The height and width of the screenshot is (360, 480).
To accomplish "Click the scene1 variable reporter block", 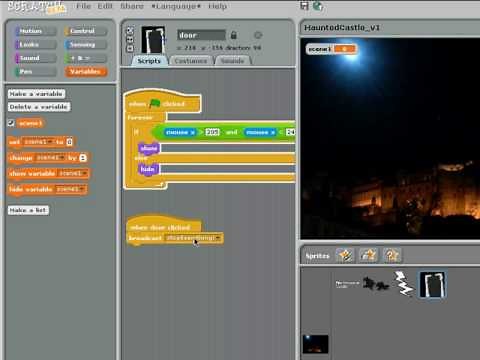I will (30, 123).
